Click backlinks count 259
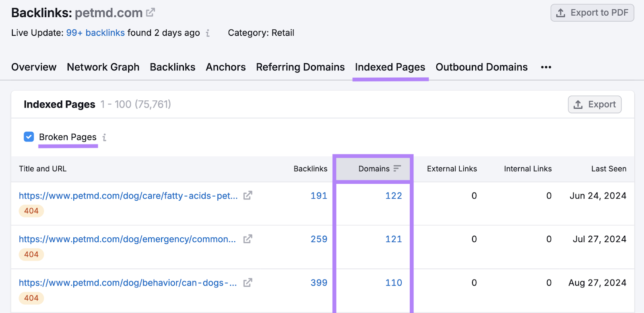Image resolution: width=644 pixels, height=313 pixels. pyautogui.click(x=319, y=239)
